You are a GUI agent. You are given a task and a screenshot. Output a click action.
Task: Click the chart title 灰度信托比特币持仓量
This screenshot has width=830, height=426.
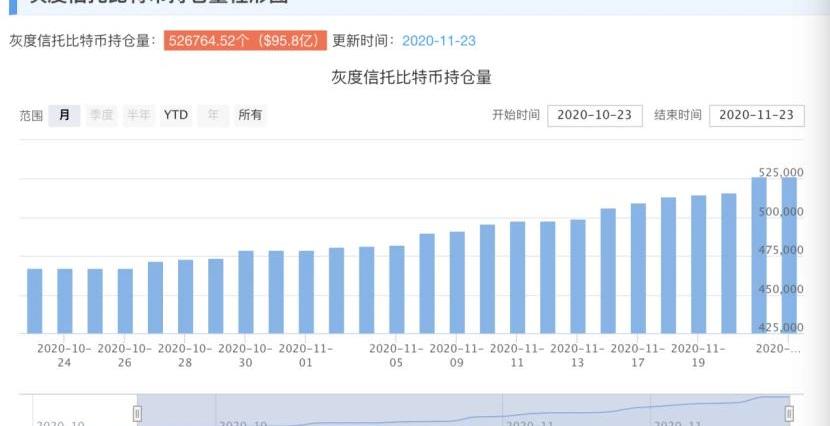tap(411, 78)
